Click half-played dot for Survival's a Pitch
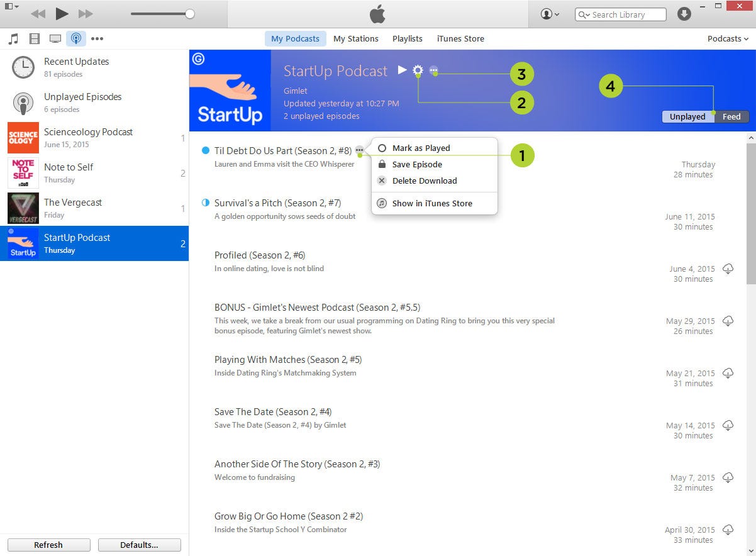This screenshot has width=756, height=556. pos(205,203)
